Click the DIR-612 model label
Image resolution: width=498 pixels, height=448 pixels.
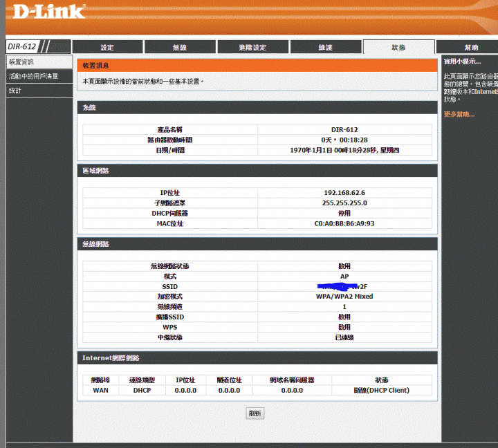point(22,46)
